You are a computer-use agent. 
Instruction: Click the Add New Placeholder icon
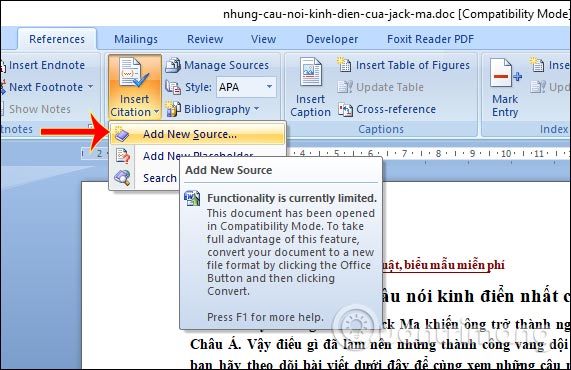click(x=122, y=156)
